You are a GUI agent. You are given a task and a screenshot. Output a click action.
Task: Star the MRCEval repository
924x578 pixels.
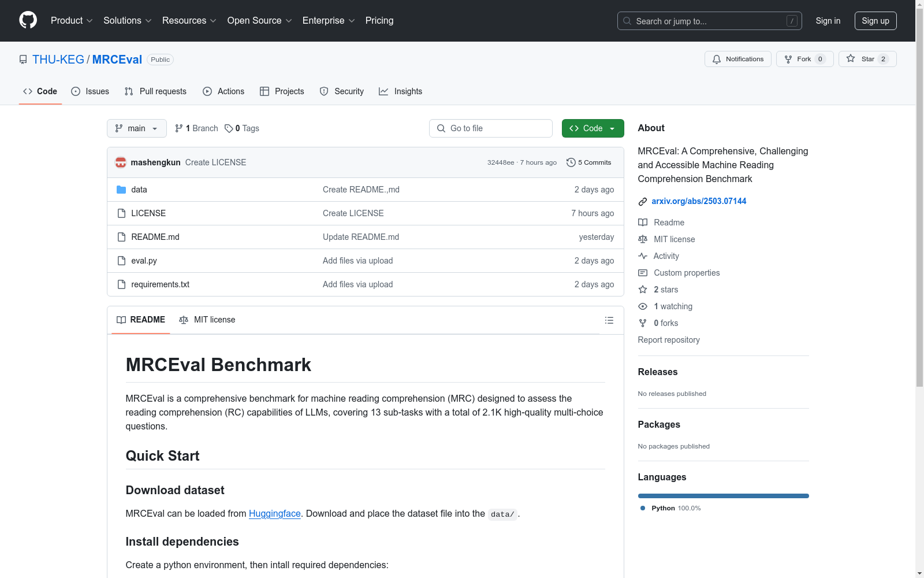(x=867, y=59)
